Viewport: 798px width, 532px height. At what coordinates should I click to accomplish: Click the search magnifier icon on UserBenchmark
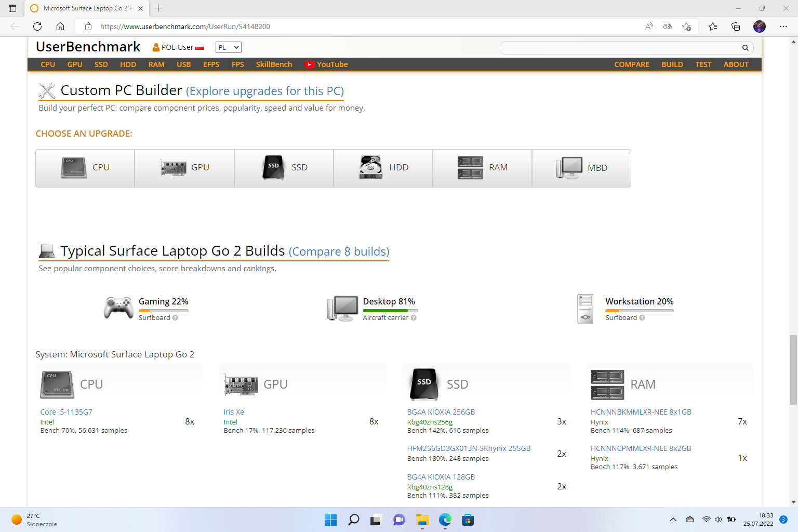[x=745, y=48]
